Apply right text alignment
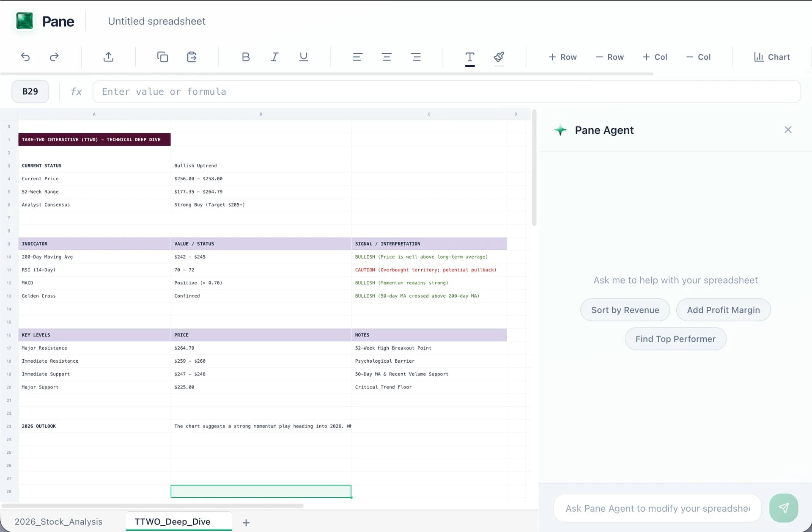Image resolution: width=812 pixels, height=532 pixels. coord(416,57)
